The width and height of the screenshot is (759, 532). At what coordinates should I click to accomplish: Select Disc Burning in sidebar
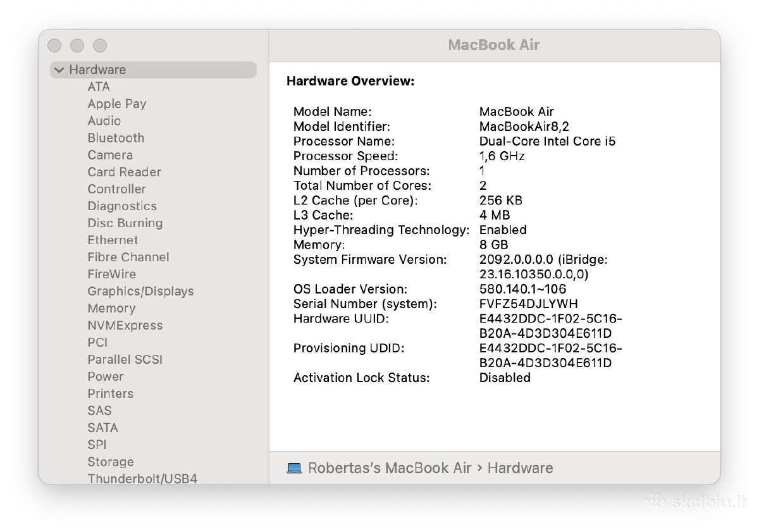click(125, 223)
